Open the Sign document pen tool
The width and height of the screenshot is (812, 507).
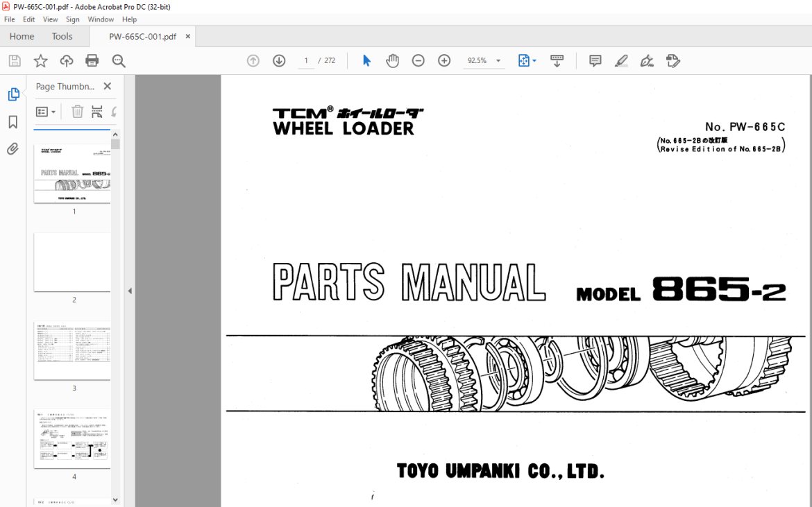(x=647, y=61)
